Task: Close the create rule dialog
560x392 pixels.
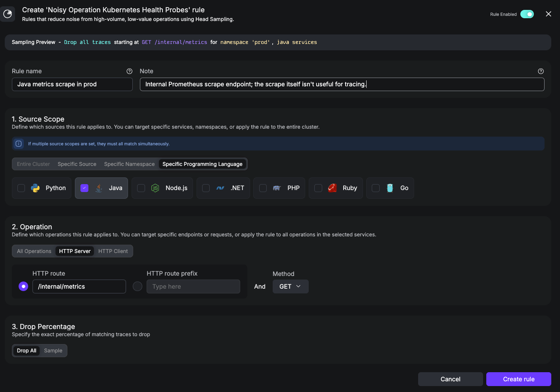Action: coord(549,14)
